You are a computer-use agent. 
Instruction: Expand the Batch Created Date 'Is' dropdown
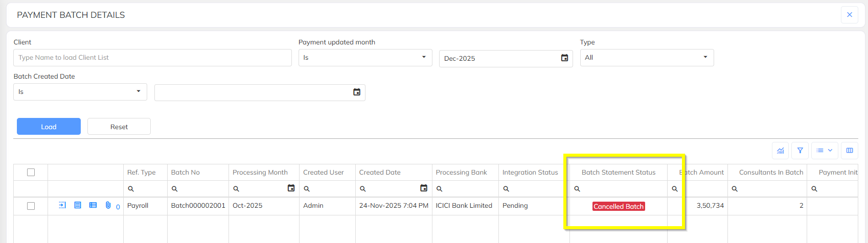80,92
